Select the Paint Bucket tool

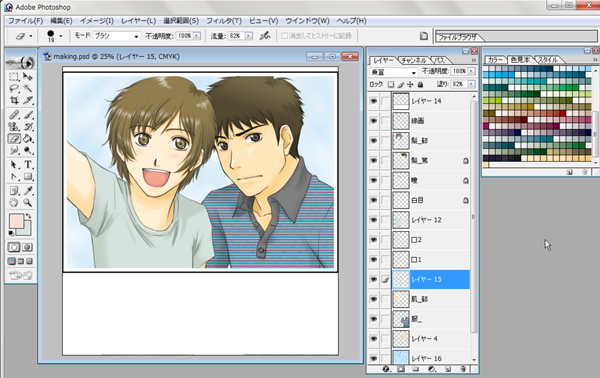pos(28,138)
